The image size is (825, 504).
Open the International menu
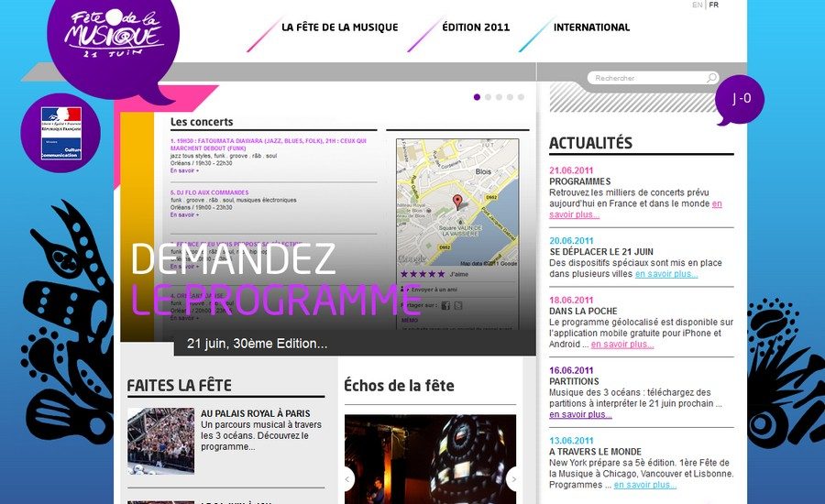tap(591, 27)
